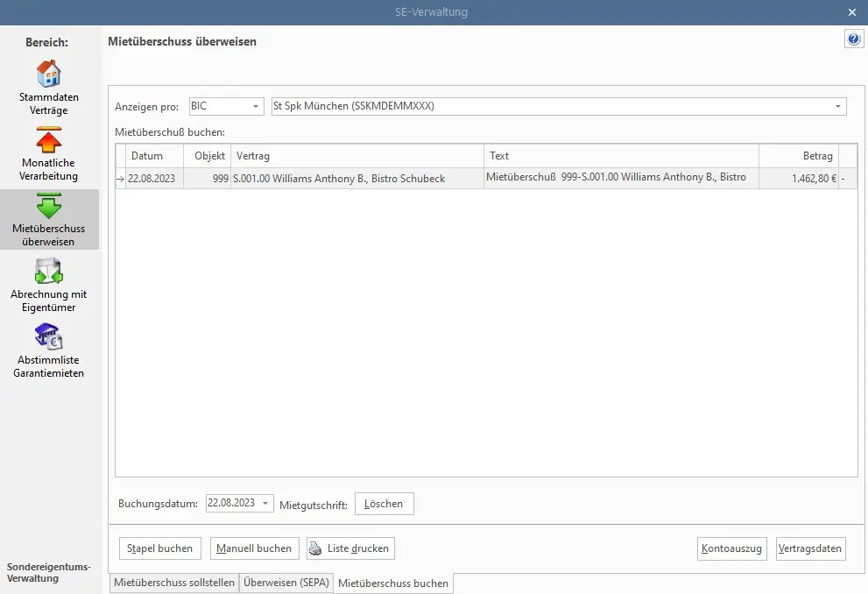Open Buchungsdatum date picker arrow
The width and height of the screenshot is (868, 594).
coord(265,503)
